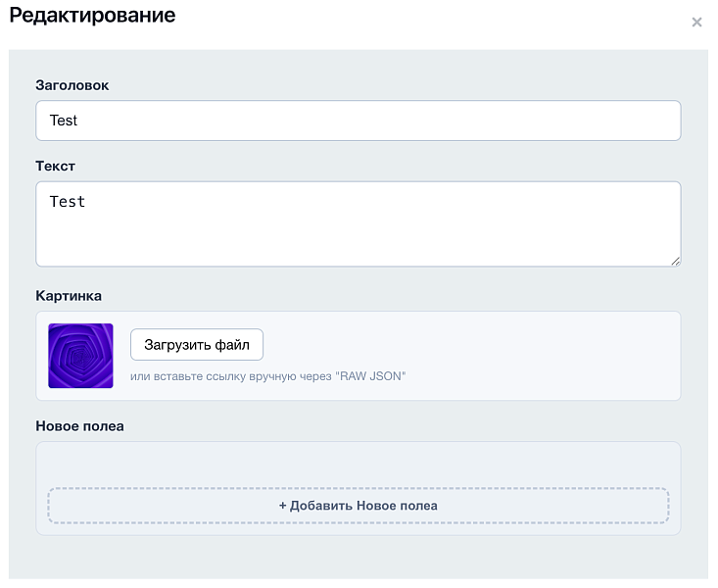Click the Добавить Новое полеа button
This screenshot has height=588, width=718.
358,506
